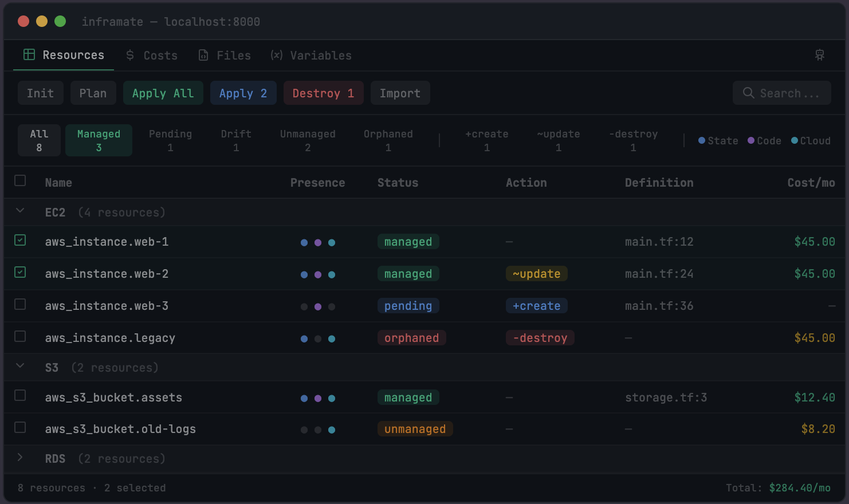Screen dimensions: 849x504
Task: Click the Files document icon
Action: tap(203, 55)
